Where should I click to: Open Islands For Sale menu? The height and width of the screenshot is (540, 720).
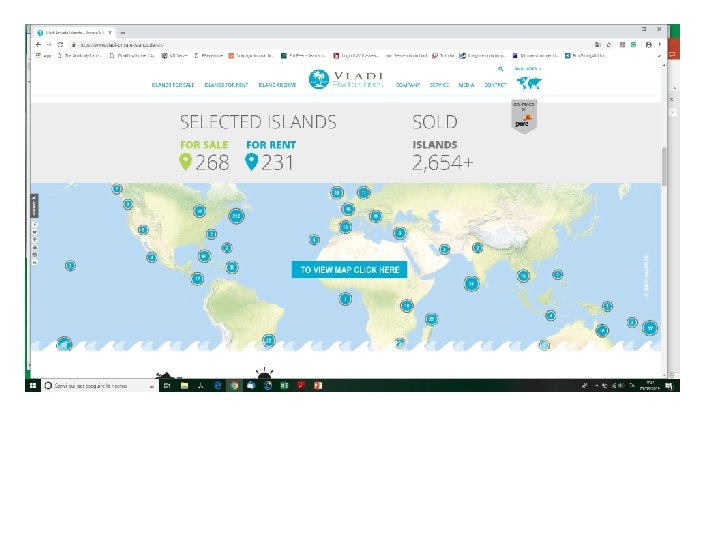click(173, 85)
